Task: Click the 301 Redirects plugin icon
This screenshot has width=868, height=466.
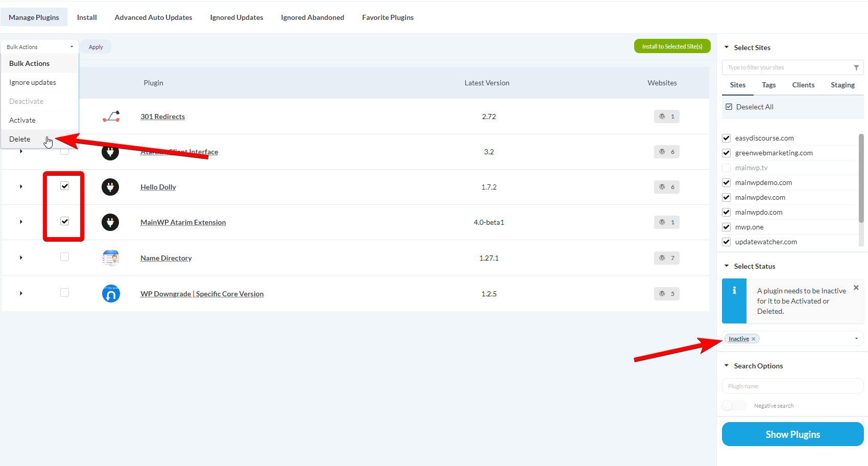Action: point(110,116)
